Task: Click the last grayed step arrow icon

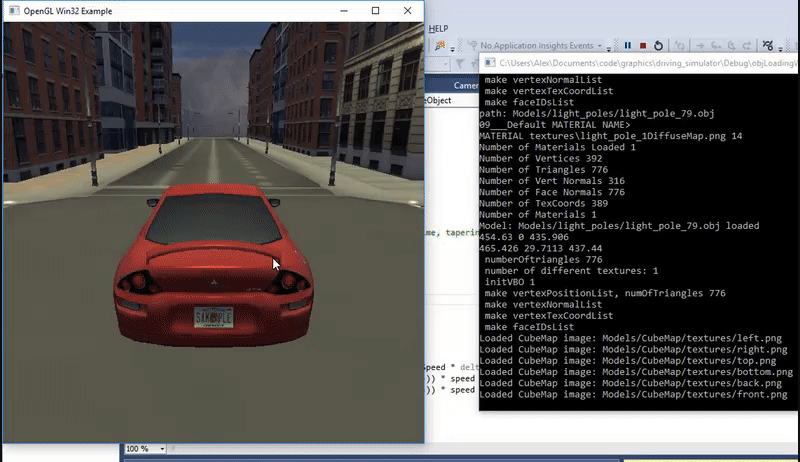Action: coord(746,45)
